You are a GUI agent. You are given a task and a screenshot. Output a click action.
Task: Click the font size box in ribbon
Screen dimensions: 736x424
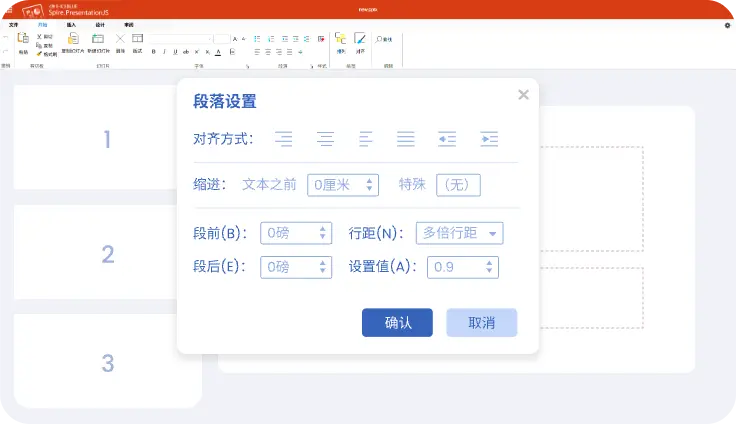point(222,39)
